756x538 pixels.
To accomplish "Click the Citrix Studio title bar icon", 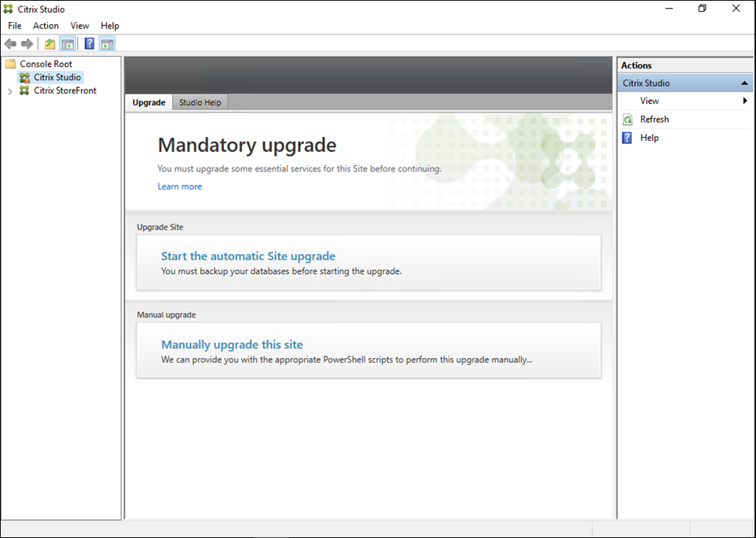I will click(x=8, y=9).
